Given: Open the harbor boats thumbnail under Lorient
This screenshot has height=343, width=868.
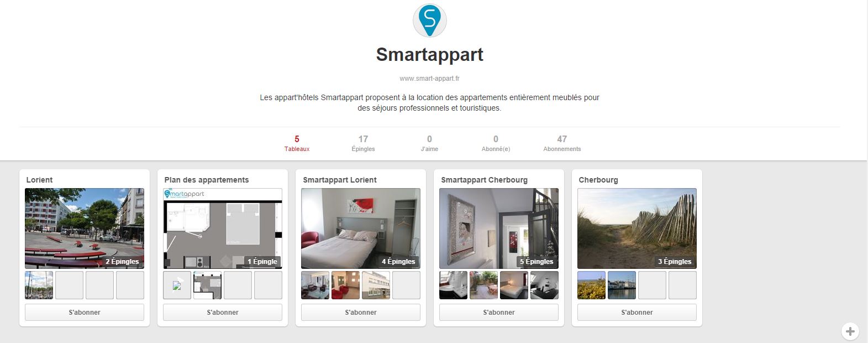Looking at the screenshot, I should point(39,285).
